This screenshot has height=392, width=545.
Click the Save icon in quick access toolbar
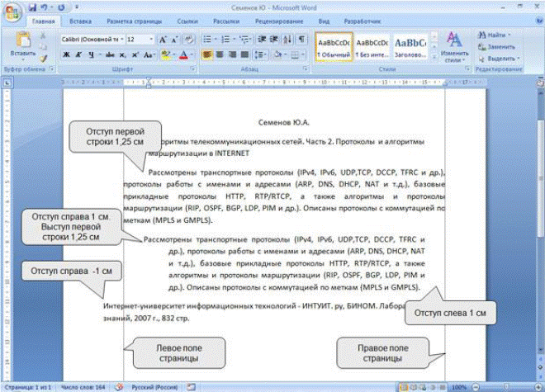(31, 7)
